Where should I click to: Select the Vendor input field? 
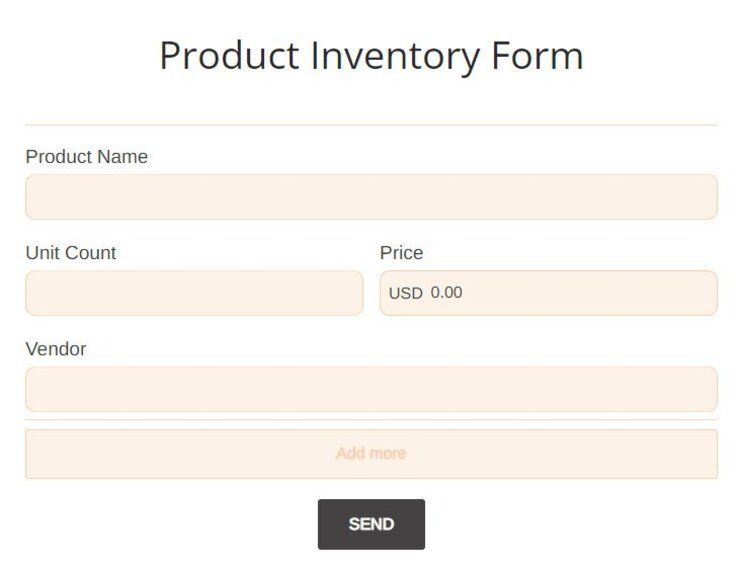pos(371,389)
